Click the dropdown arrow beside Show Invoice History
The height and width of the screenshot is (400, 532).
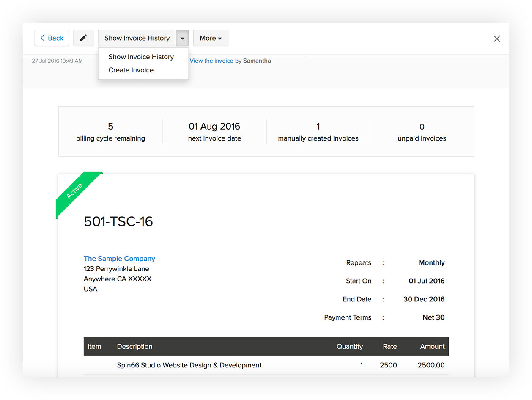(x=182, y=38)
